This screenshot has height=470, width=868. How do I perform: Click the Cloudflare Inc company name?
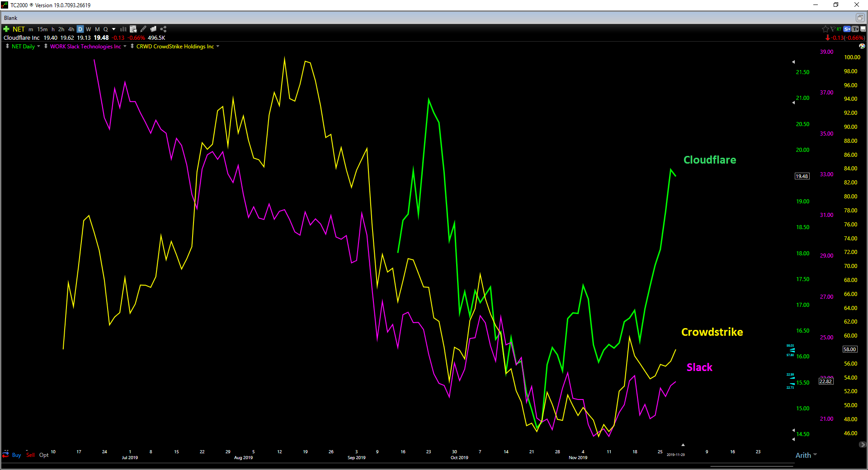click(22, 38)
